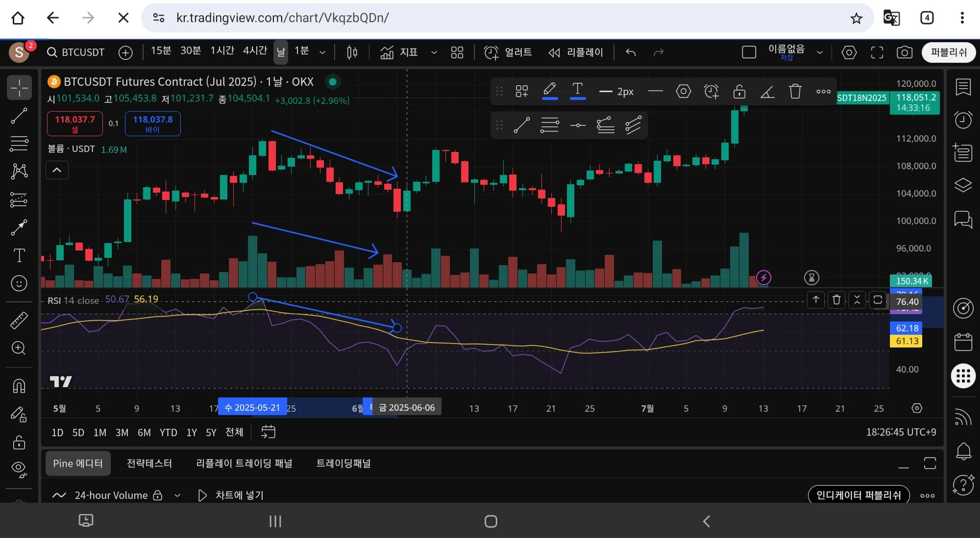Toggle hide all drawings eye icon
This screenshot has height=538, width=980.
(x=19, y=469)
